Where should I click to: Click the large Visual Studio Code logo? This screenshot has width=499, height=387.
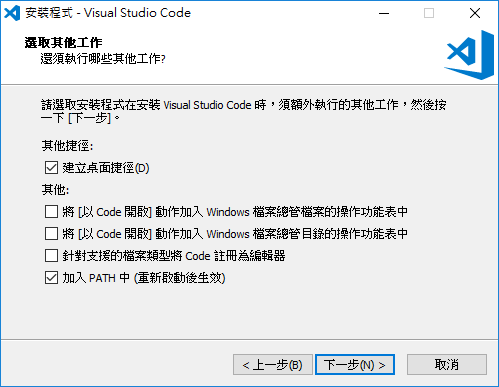click(469, 55)
